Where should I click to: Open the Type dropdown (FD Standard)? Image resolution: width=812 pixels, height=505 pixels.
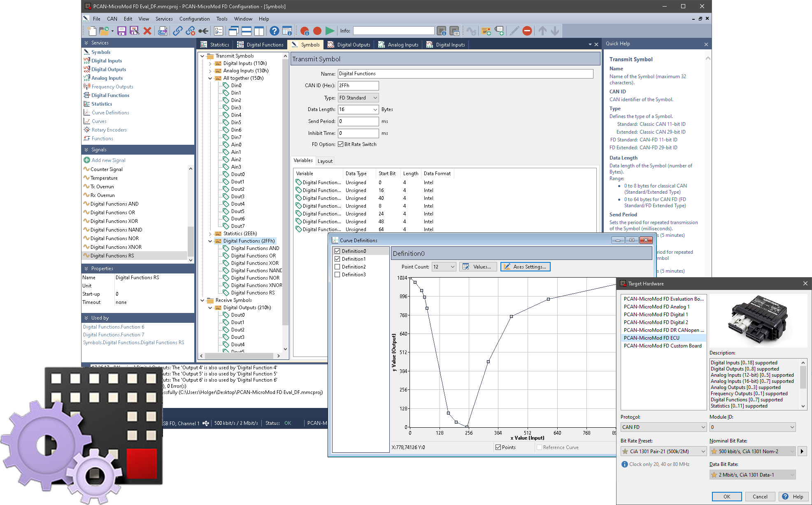[x=358, y=98]
